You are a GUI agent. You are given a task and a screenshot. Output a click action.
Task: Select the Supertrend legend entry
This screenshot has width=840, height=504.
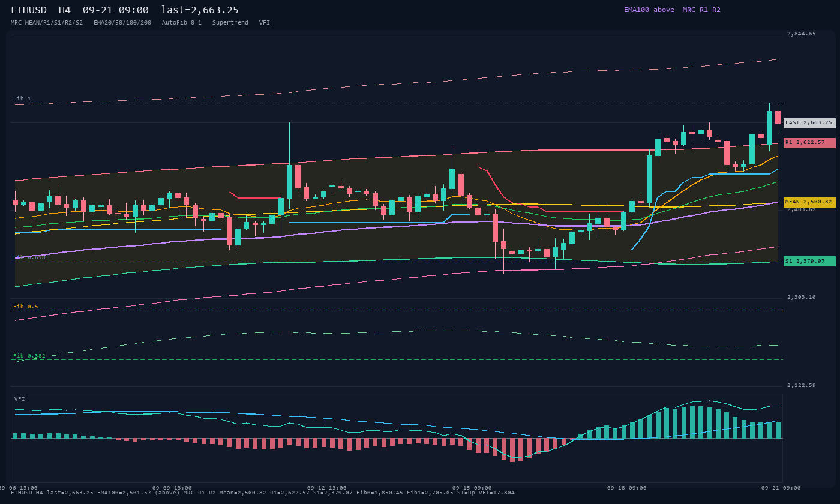point(230,23)
